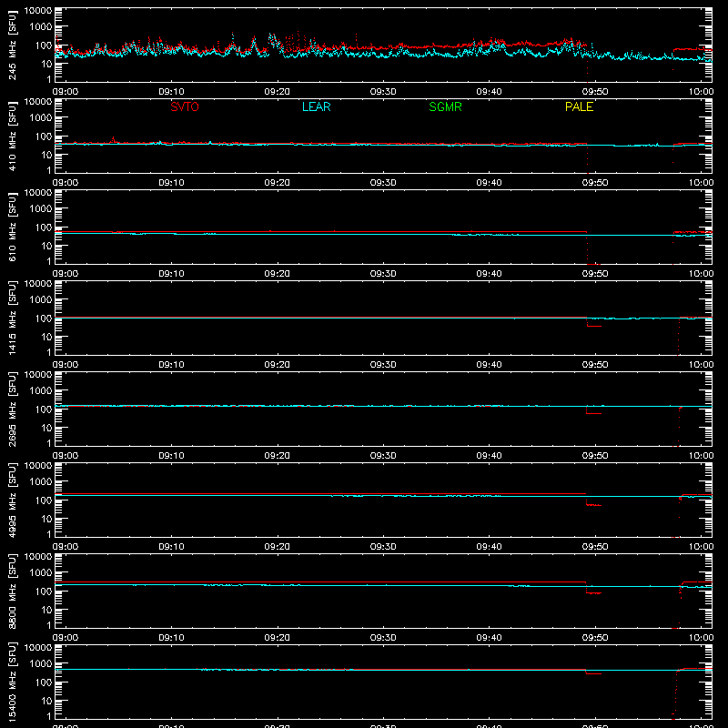
Task: Click the green SGMR station legend label
Action: coord(445,106)
